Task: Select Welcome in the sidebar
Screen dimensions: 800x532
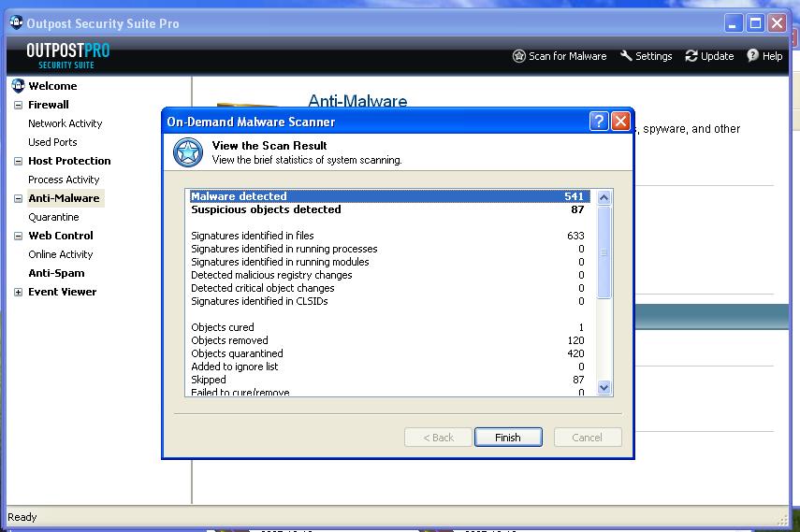Action: click(x=52, y=86)
